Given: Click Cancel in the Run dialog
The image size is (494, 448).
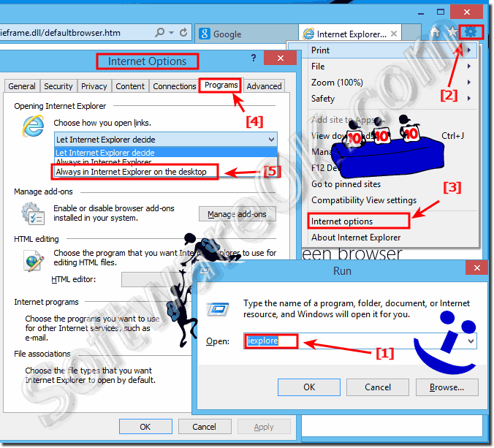Looking at the screenshot, I should 378,387.
